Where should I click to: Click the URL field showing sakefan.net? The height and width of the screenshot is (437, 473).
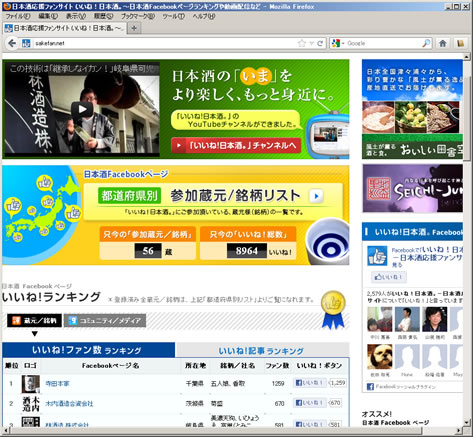[x=165, y=43]
